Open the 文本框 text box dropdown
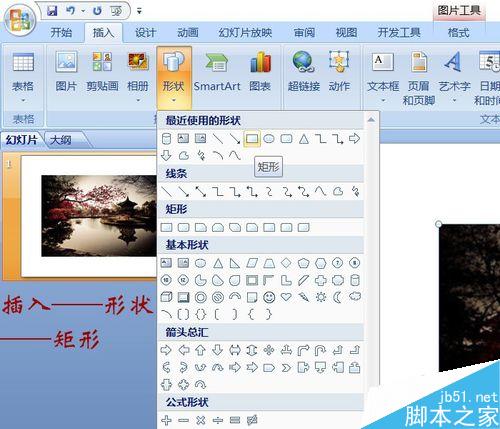The height and width of the screenshot is (429, 500). [x=383, y=77]
